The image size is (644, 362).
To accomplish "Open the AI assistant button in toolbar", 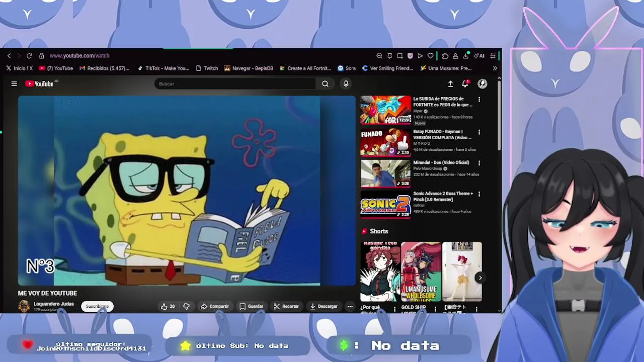I will 479,56.
